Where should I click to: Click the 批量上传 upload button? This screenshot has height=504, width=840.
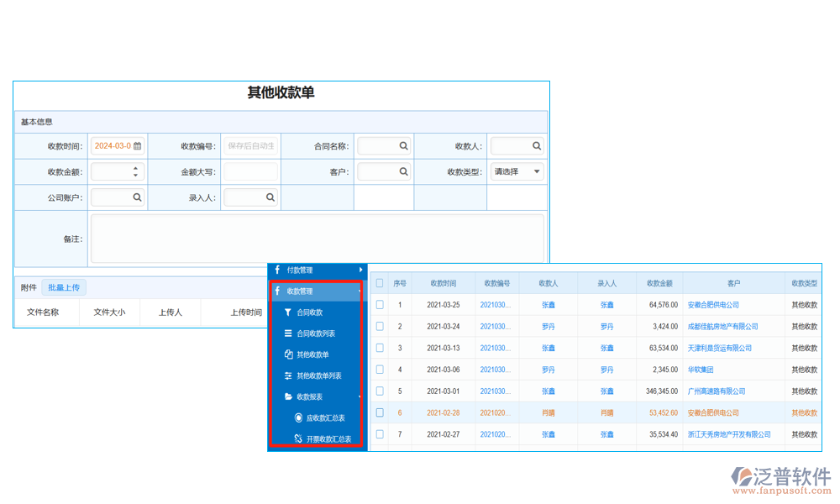pos(64,287)
